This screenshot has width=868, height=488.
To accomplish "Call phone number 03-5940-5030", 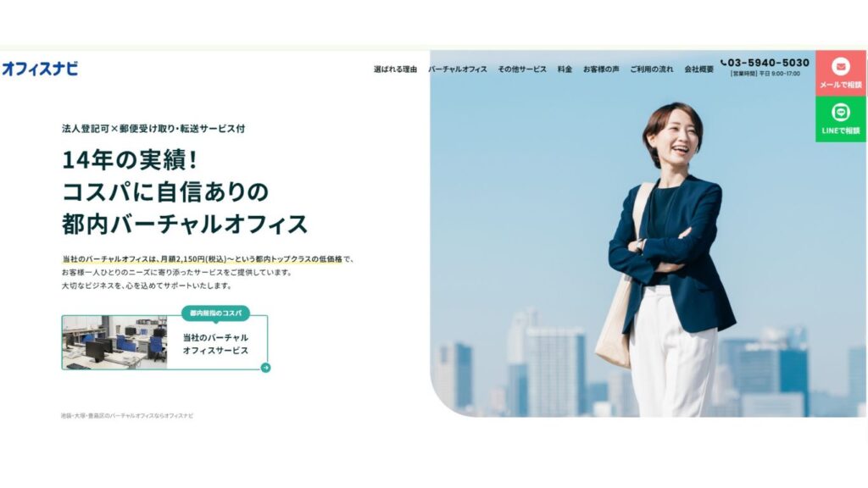I will click(768, 63).
